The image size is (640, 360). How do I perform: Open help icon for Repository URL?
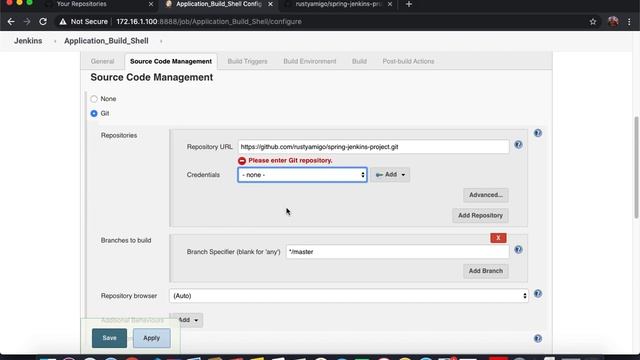click(x=518, y=144)
